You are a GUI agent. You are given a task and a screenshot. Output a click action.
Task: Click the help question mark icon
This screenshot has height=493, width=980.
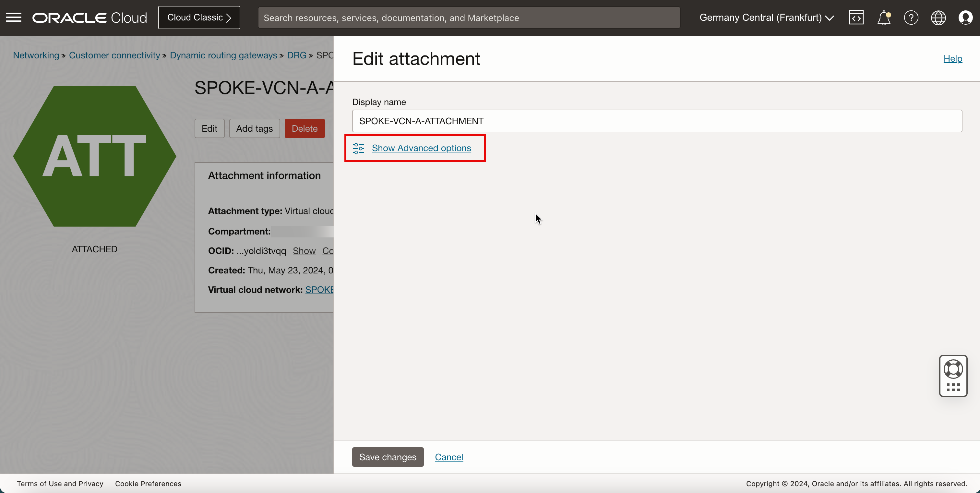pos(911,17)
